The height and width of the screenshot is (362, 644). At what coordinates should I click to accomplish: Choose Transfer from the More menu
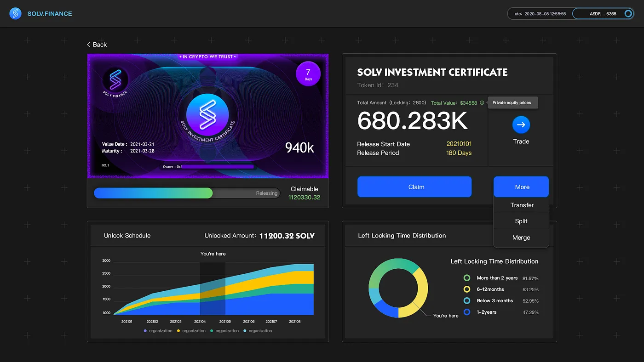click(521, 205)
